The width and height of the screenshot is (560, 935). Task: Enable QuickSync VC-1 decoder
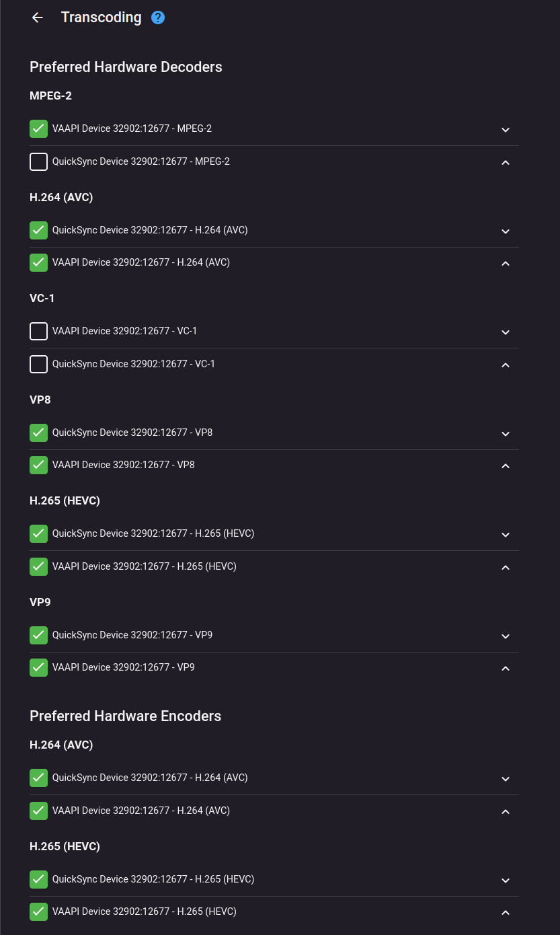(38, 364)
